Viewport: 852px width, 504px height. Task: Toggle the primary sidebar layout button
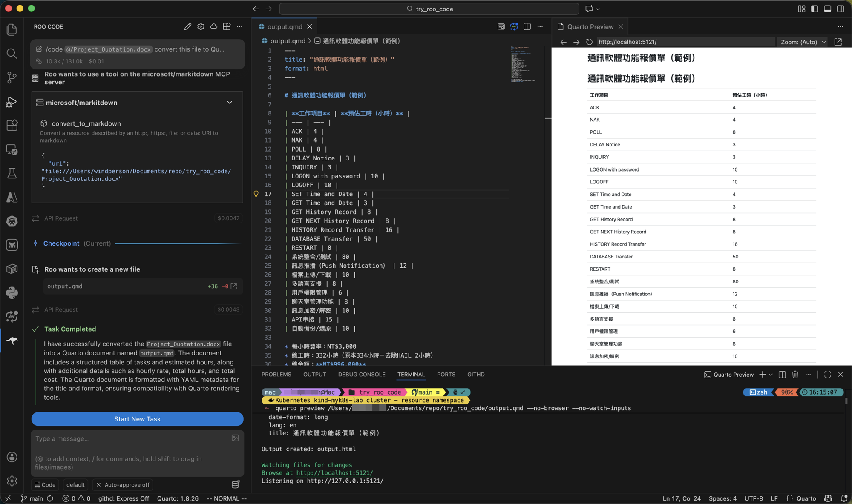click(815, 9)
